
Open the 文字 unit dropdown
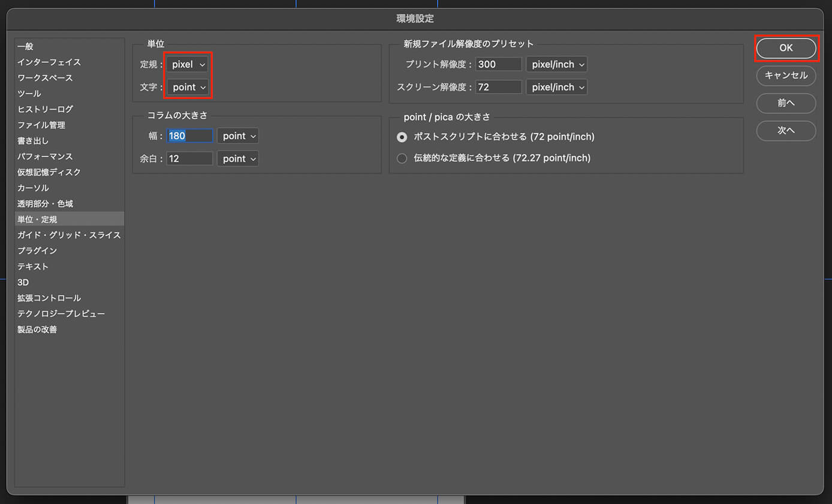(x=188, y=87)
